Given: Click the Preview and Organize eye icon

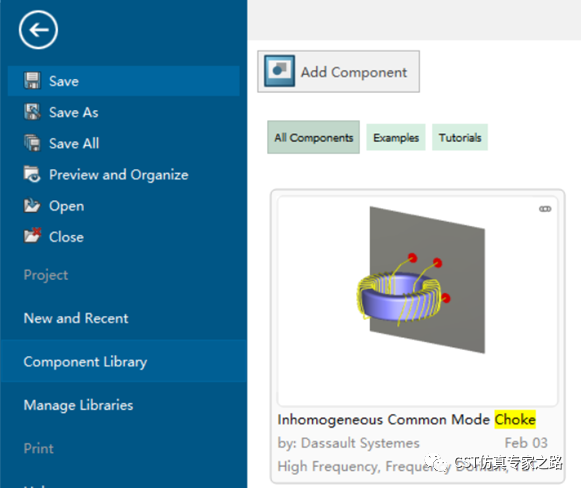Looking at the screenshot, I should (x=32, y=174).
